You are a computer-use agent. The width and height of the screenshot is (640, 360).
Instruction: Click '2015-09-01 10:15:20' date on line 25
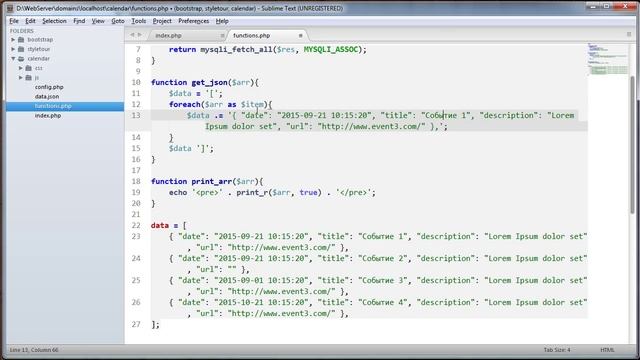pyautogui.click(x=262, y=280)
